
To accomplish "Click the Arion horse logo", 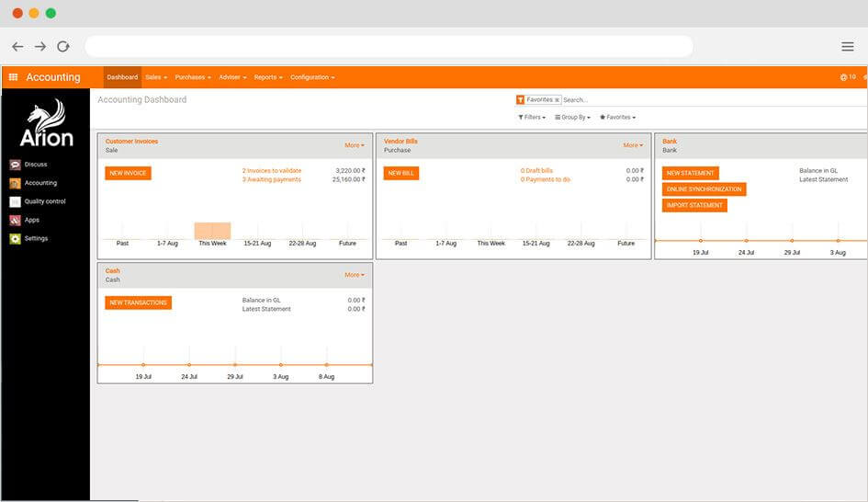I will (47, 123).
